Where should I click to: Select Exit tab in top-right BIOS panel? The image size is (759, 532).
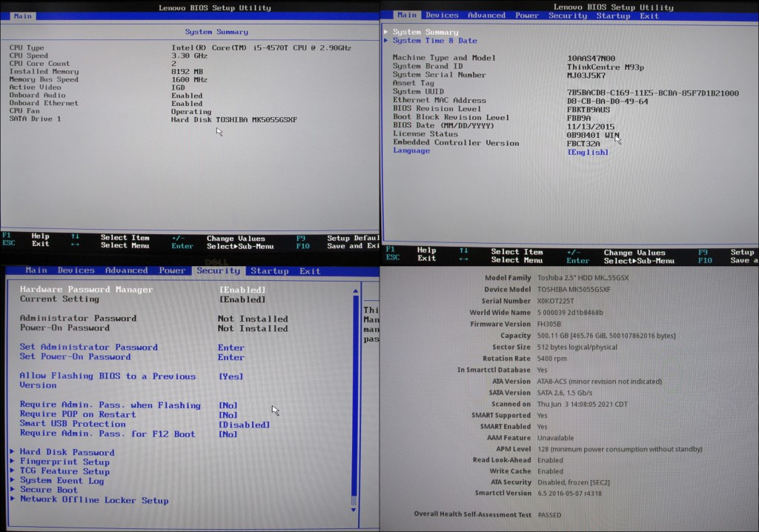[x=649, y=16]
